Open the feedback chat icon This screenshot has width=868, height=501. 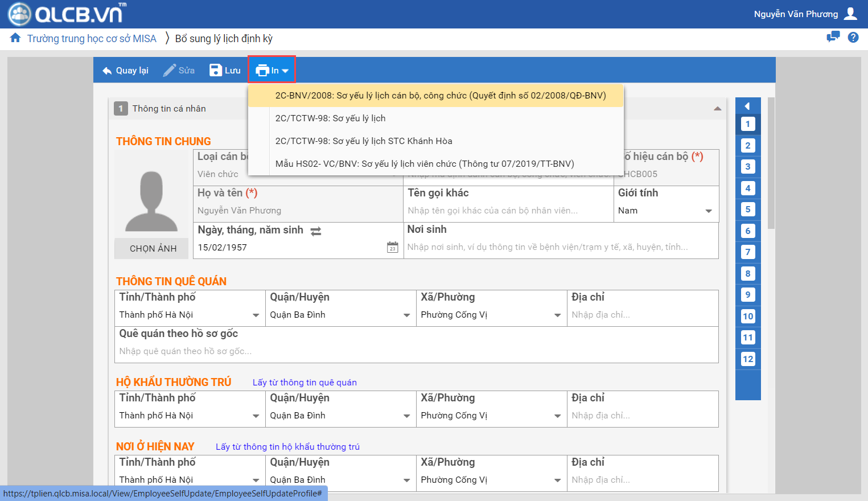coord(833,38)
